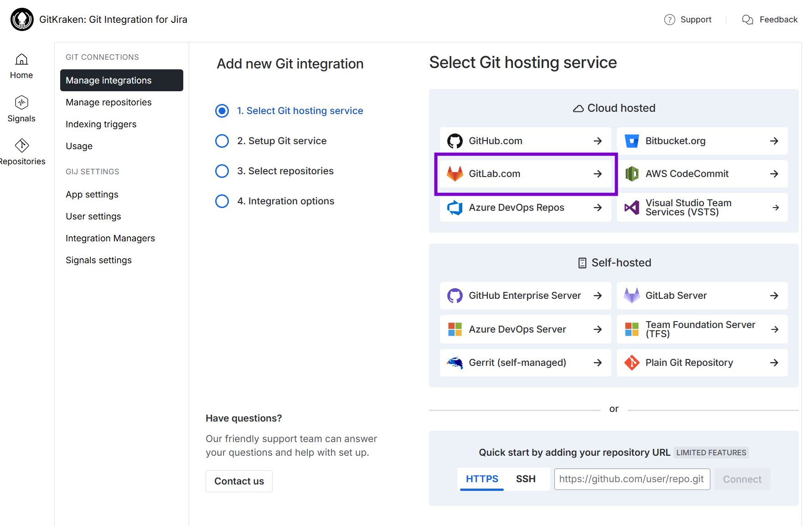Open Manage repositories in the menu
This screenshot has width=812, height=526.
pyautogui.click(x=109, y=102)
